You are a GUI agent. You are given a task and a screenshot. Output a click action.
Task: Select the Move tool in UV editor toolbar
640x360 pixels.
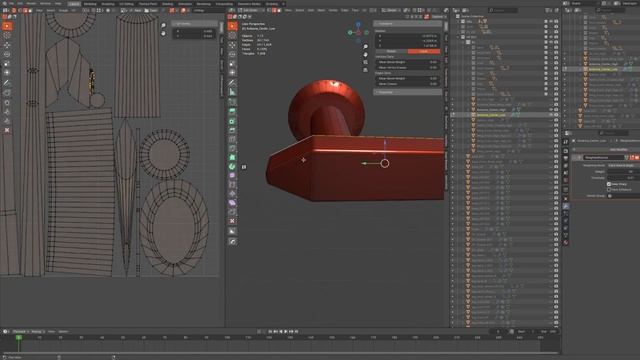[x=7, y=45]
